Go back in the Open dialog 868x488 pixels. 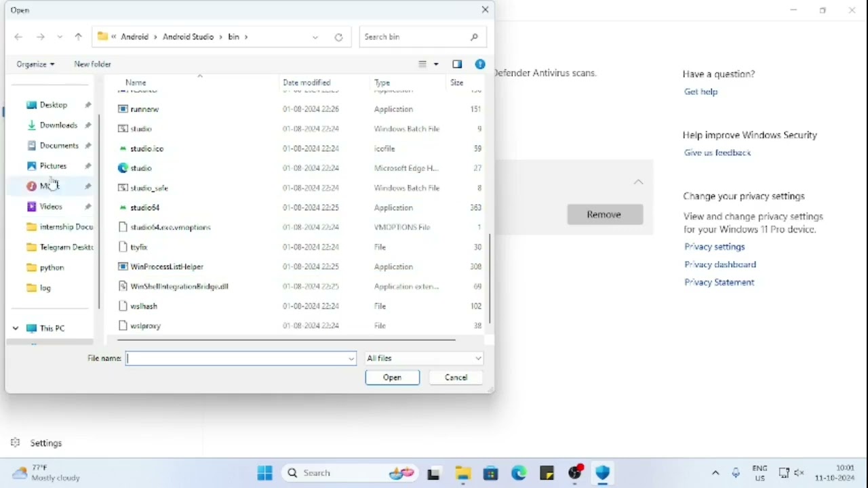(x=18, y=37)
